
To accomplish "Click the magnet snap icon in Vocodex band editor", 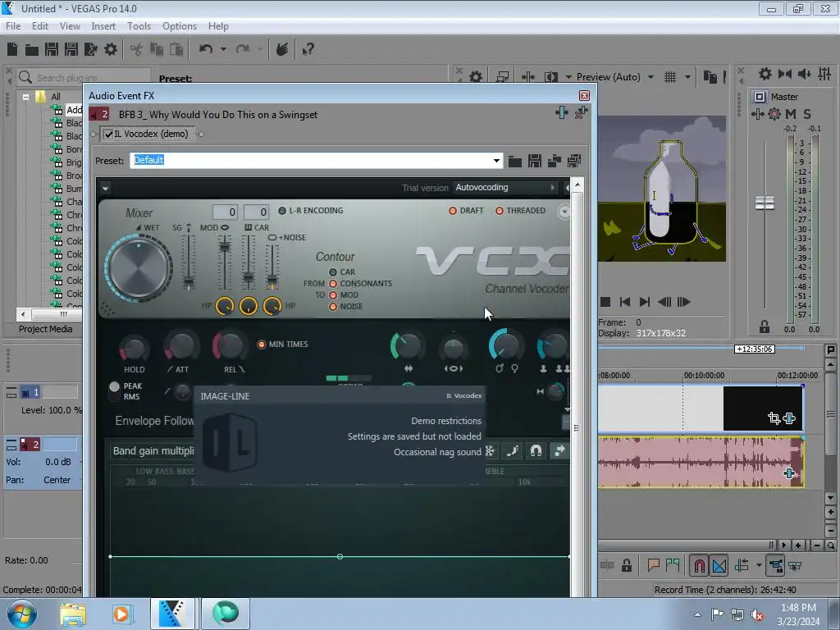I will pos(535,451).
